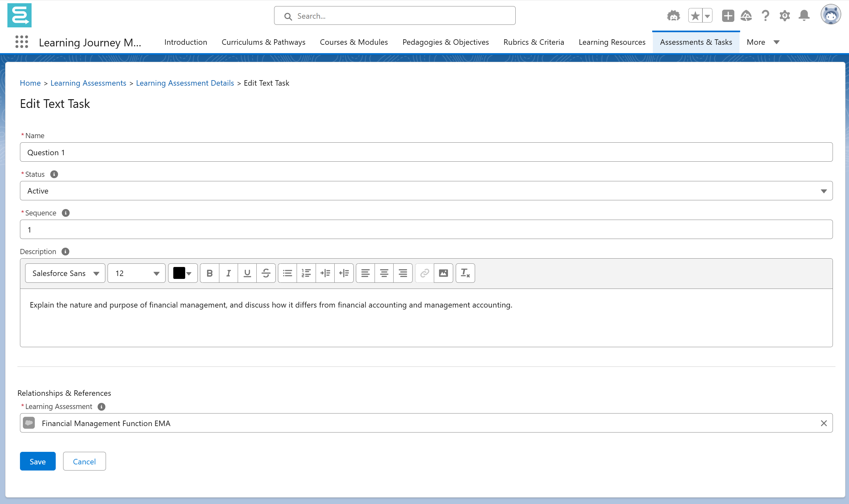Screen dimensions: 849x504
Task: Toggle strikethrough text formatting
Action: tap(266, 273)
